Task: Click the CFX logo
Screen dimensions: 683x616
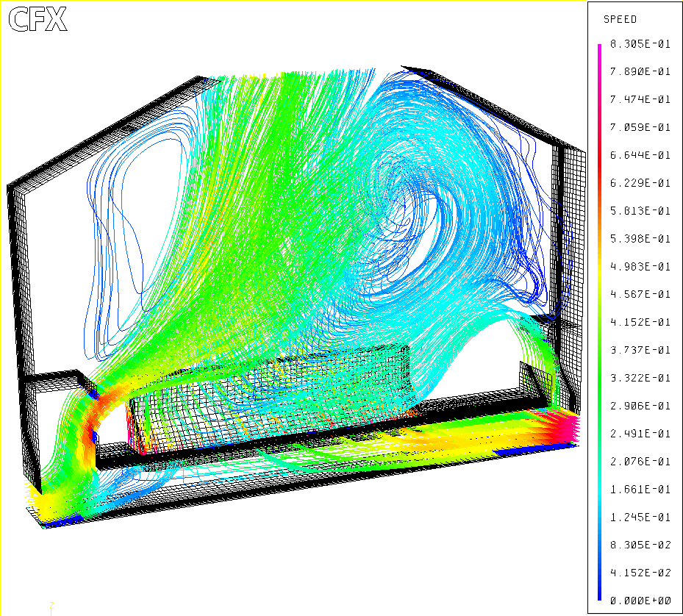Action: click(x=37, y=20)
